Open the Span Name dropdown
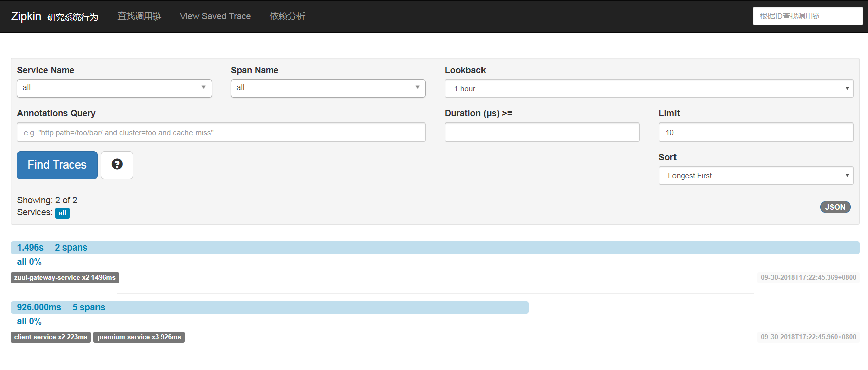 pyautogui.click(x=328, y=88)
